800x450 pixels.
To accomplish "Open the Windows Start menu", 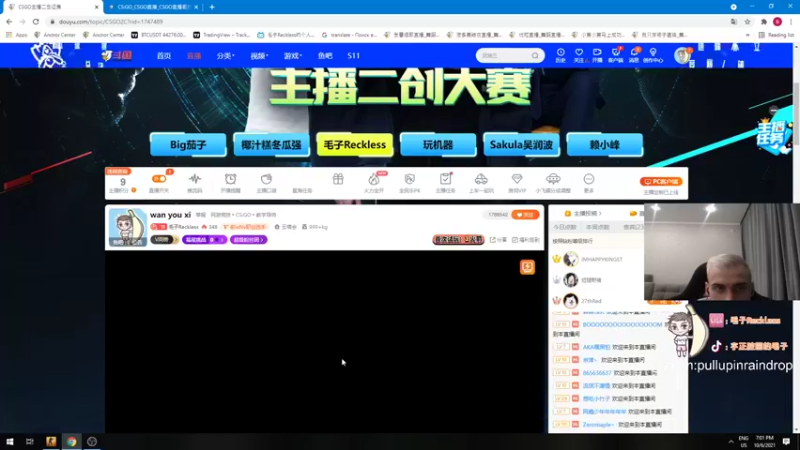I will [x=10, y=442].
